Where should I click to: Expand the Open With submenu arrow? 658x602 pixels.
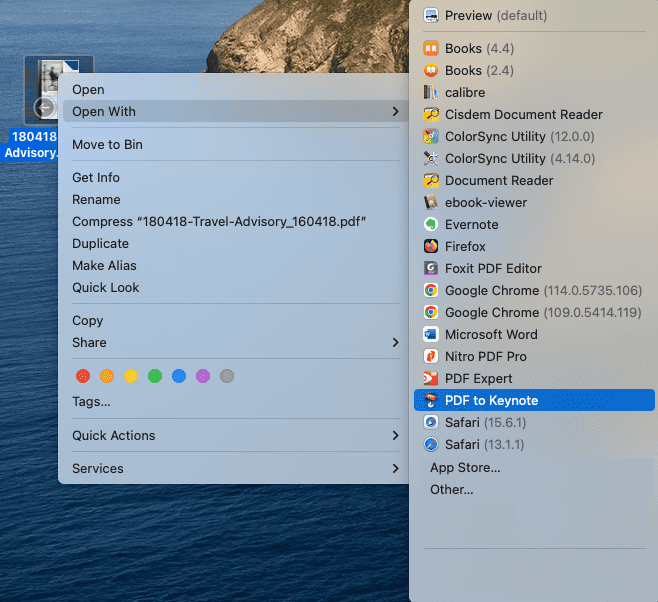coord(395,111)
